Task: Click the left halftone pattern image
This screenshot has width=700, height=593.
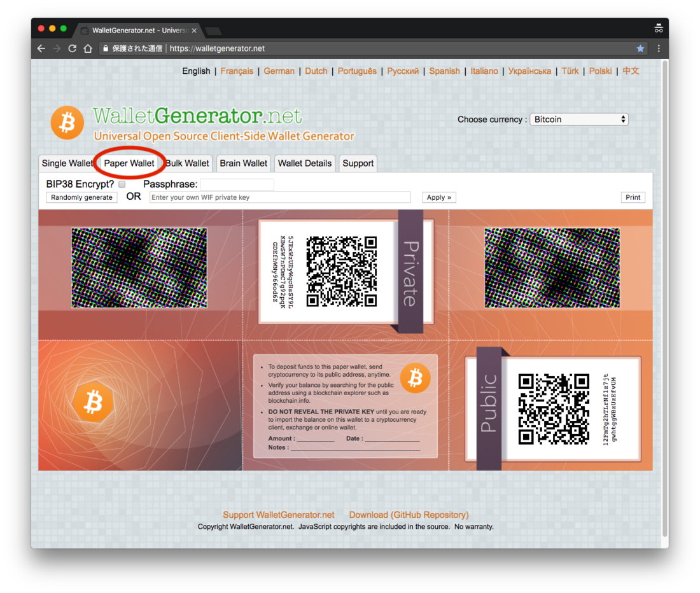Action: tap(139, 268)
